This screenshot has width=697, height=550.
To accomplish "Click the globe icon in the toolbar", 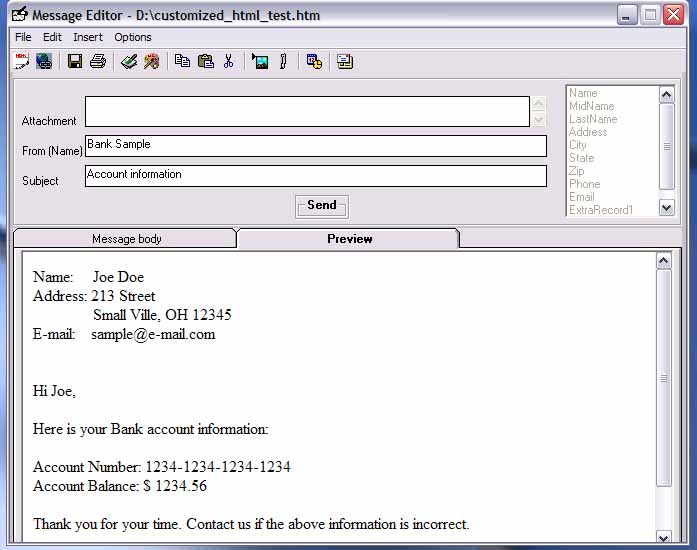I will coord(44,62).
